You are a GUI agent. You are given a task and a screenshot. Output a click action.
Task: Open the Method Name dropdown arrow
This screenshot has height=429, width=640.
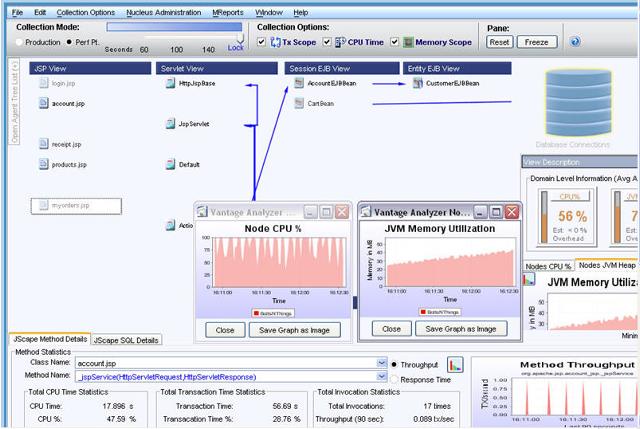point(382,376)
